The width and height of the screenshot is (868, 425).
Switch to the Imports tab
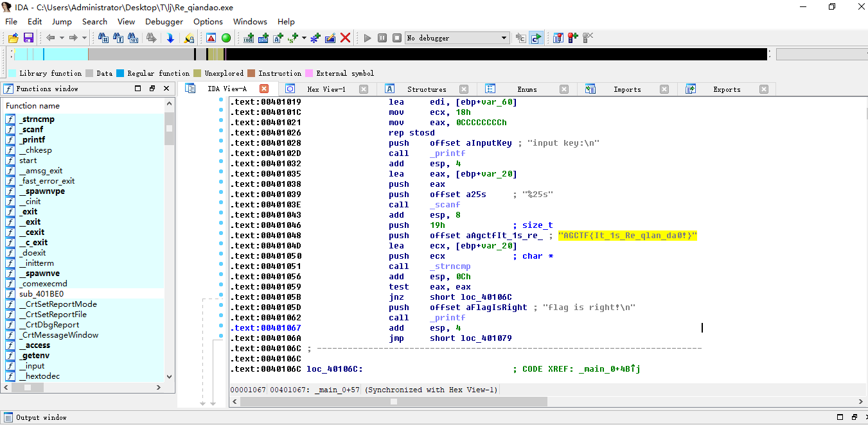click(x=626, y=89)
